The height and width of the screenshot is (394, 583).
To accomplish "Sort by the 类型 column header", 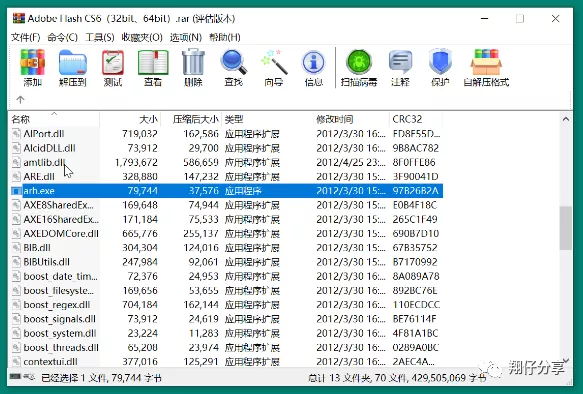I will click(x=267, y=119).
